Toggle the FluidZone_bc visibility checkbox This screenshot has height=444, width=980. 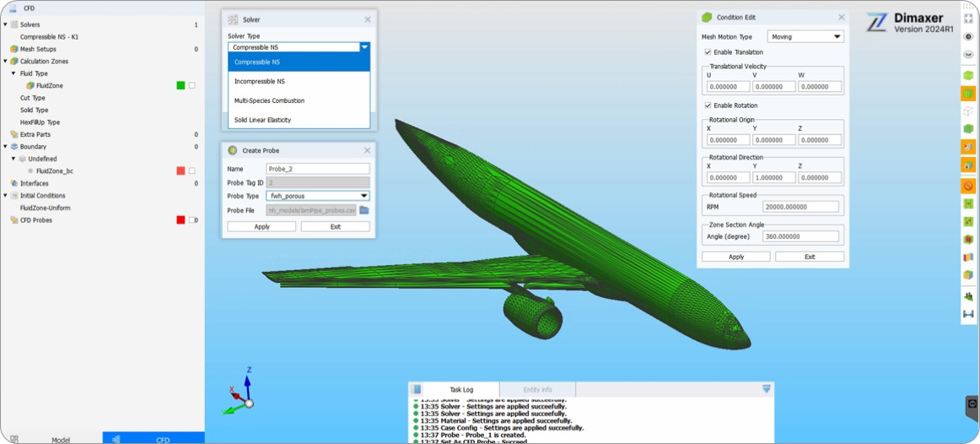coord(192,171)
